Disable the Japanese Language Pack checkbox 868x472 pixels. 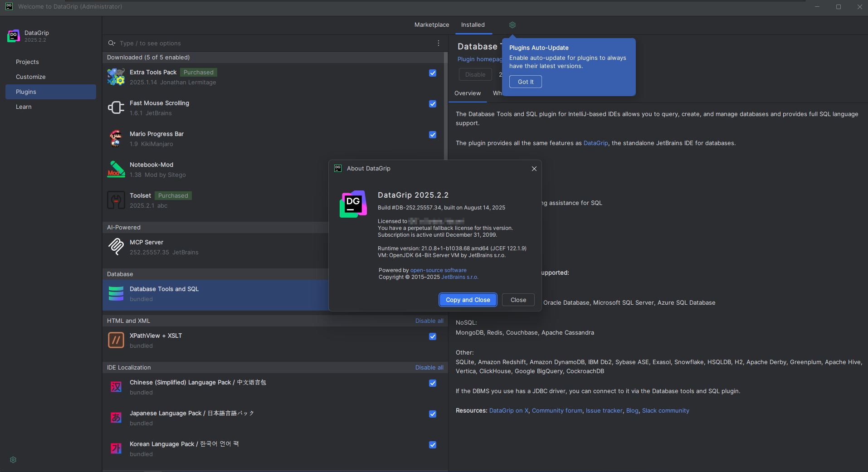tap(433, 414)
